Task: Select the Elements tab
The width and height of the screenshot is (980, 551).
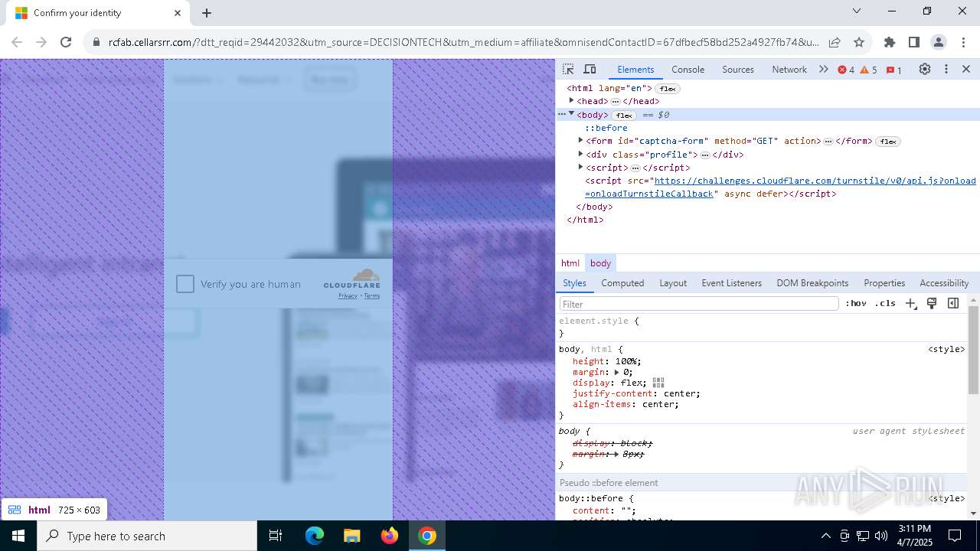Action: (635, 69)
